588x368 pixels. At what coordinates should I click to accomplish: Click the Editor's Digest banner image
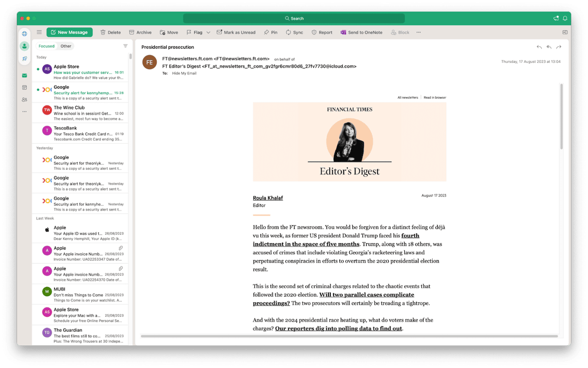coord(350,142)
